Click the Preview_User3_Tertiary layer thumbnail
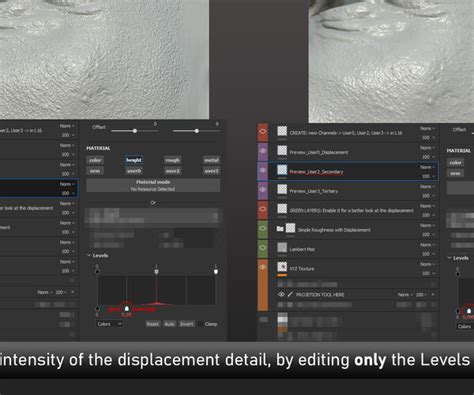The image size is (474, 395). coord(282,189)
